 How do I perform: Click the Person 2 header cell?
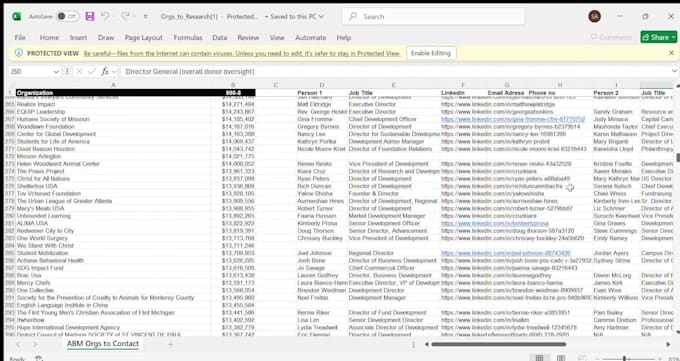[616, 93]
